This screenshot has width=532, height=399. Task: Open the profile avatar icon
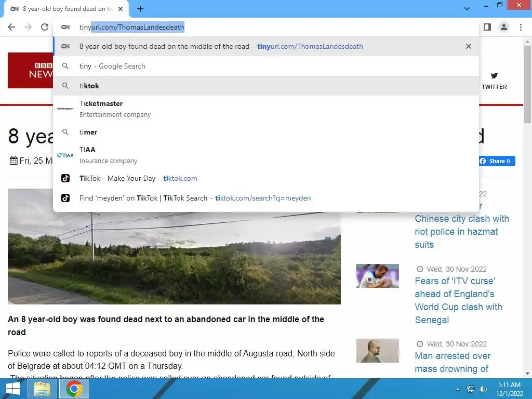504,27
